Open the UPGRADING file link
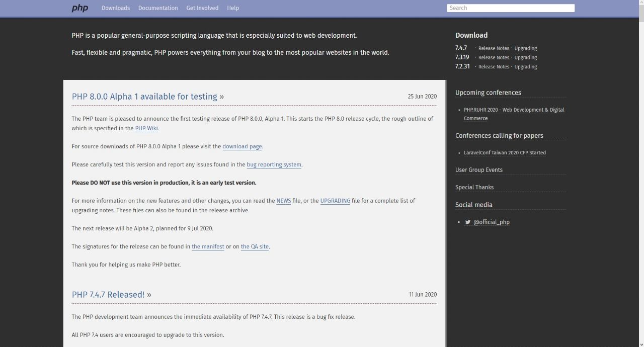This screenshot has width=644, height=347. pyautogui.click(x=335, y=201)
